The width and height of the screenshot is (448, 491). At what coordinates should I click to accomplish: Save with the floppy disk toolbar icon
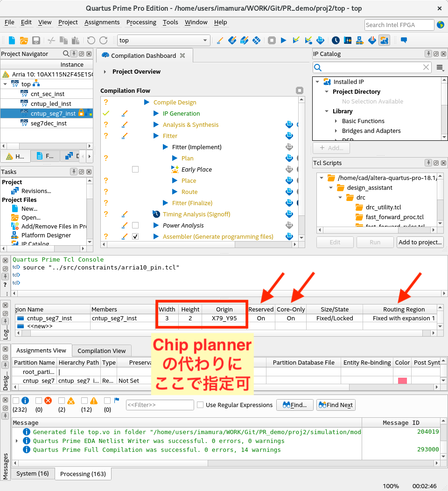coord(36,40)
